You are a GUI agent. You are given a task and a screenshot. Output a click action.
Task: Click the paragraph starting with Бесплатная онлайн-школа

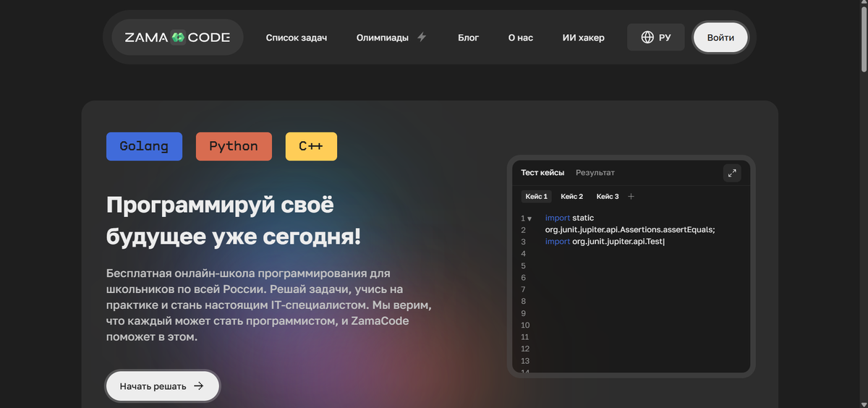pos(269,305)
